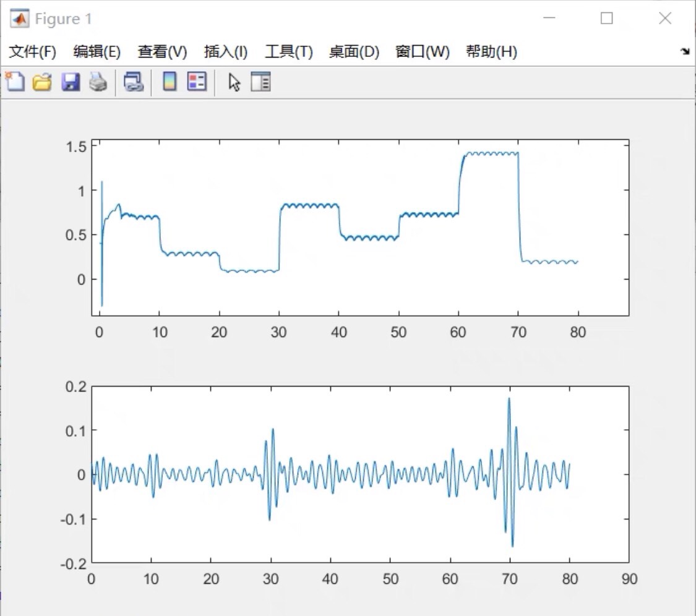The height and width of the screenshot is (616, 696).
Task: Select the 1.4 plateau segment in top plot
Action: click(491, 153)
